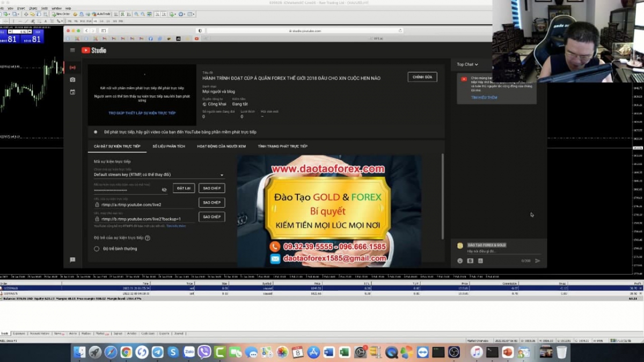Click the stream settings panel scrollbar
The height and width of the screenshot is (362, 644).
click(x=443, y=196)
